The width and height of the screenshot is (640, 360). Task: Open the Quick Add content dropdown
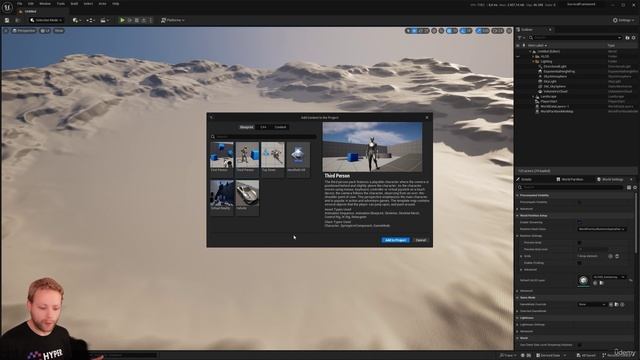[x=76, y=20]
